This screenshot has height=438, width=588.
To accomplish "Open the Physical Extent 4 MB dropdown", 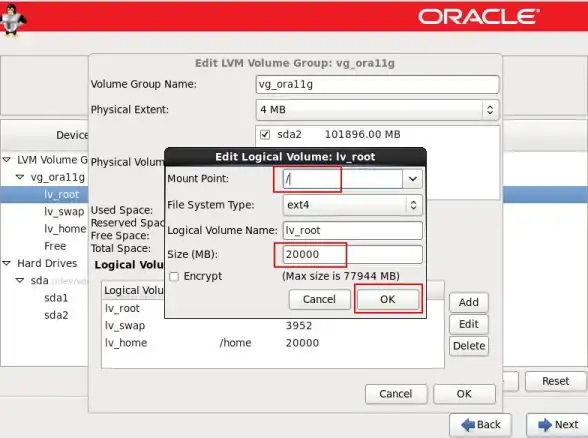I will coord(377,110).
